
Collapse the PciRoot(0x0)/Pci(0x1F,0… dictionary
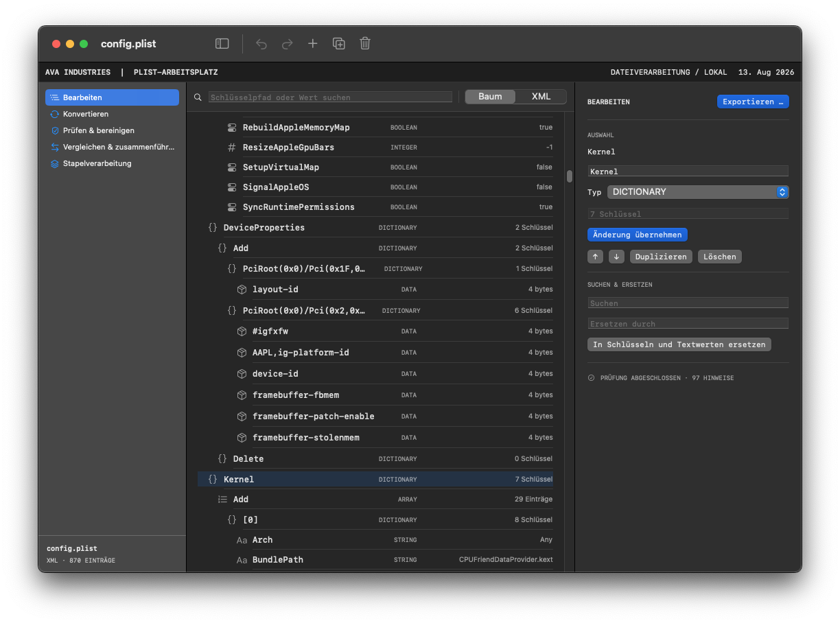(232, 269)
